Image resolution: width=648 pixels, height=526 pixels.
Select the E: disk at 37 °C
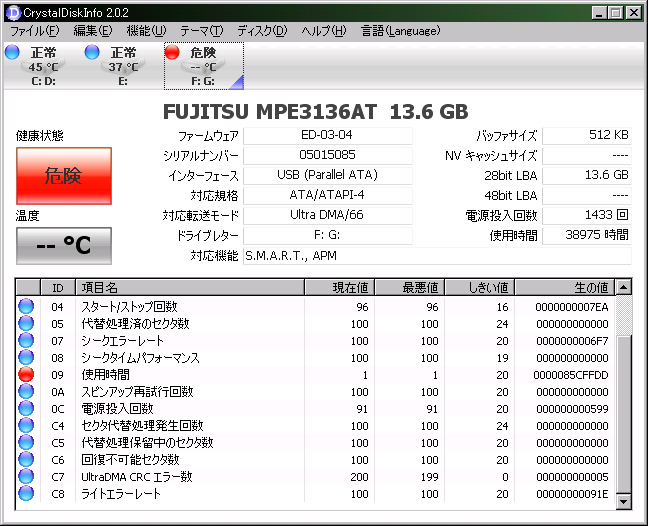click(x=123, y=66)
